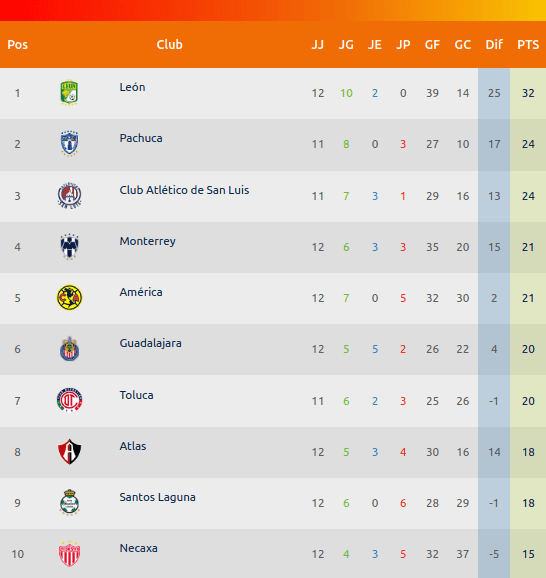Screen dimensions: 546x578
Task: Select the Toluca club crest icon
Action: (x=69, y=400)
